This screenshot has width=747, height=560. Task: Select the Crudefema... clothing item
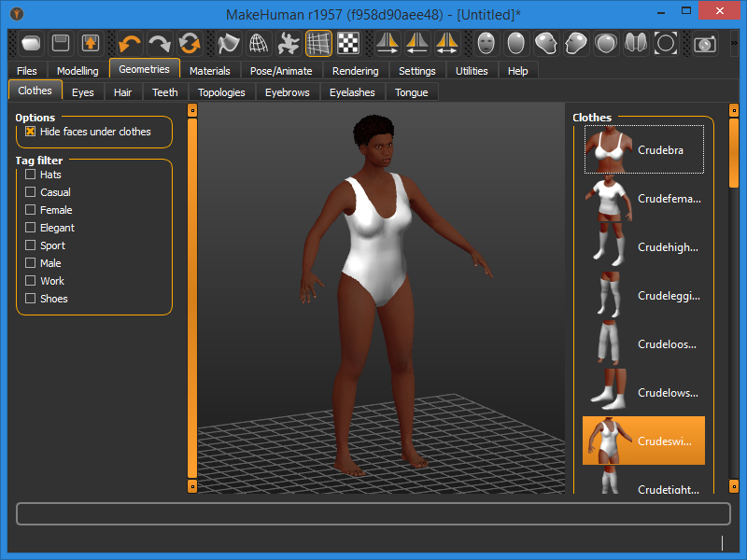point(644,199)
